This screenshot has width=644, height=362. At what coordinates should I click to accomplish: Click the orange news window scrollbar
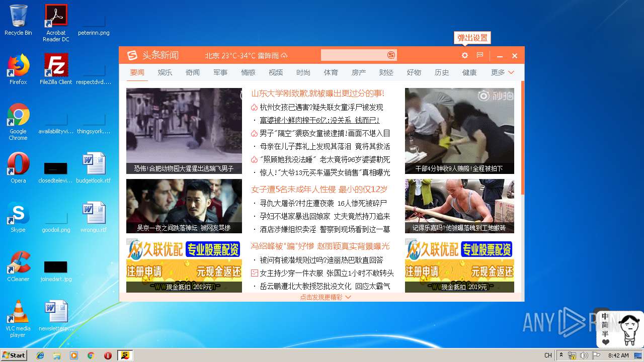click(x=523, y=138)
